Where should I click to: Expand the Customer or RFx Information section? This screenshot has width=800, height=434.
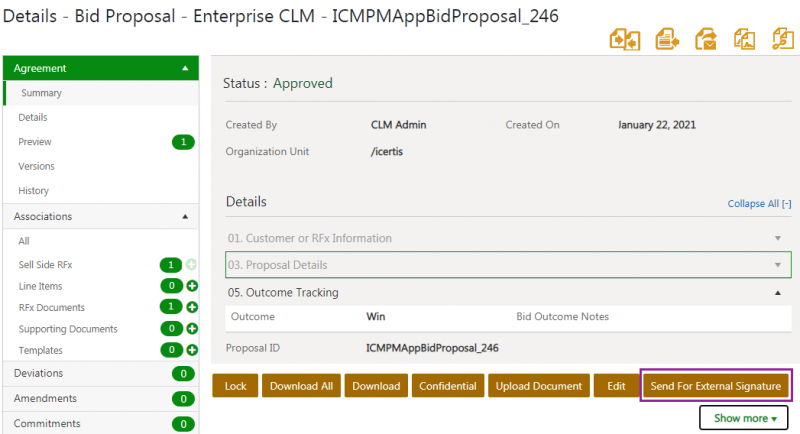pos(777,239)
